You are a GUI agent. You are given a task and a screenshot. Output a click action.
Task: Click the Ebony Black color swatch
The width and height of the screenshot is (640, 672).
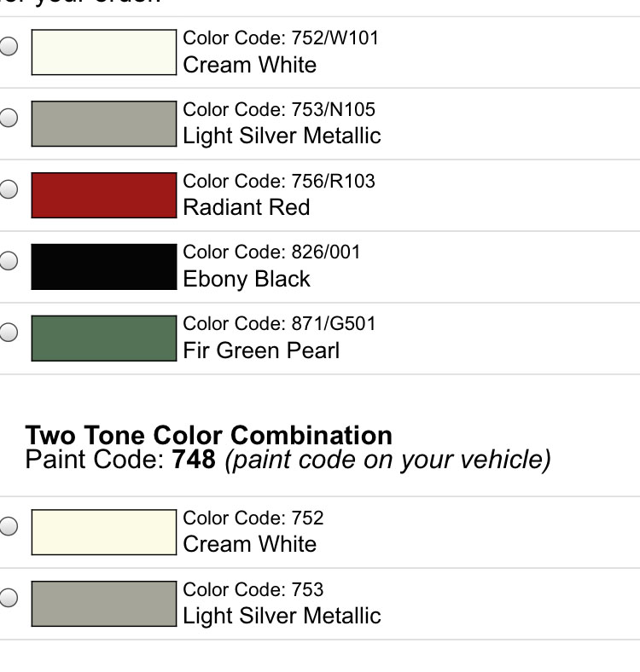pos(102,267)
